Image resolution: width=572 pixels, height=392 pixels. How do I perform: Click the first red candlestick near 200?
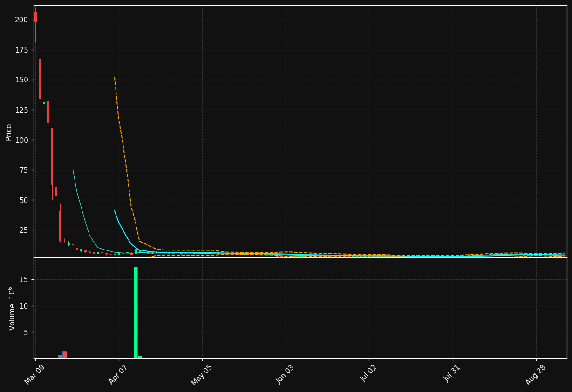click(x=35, y=17)
